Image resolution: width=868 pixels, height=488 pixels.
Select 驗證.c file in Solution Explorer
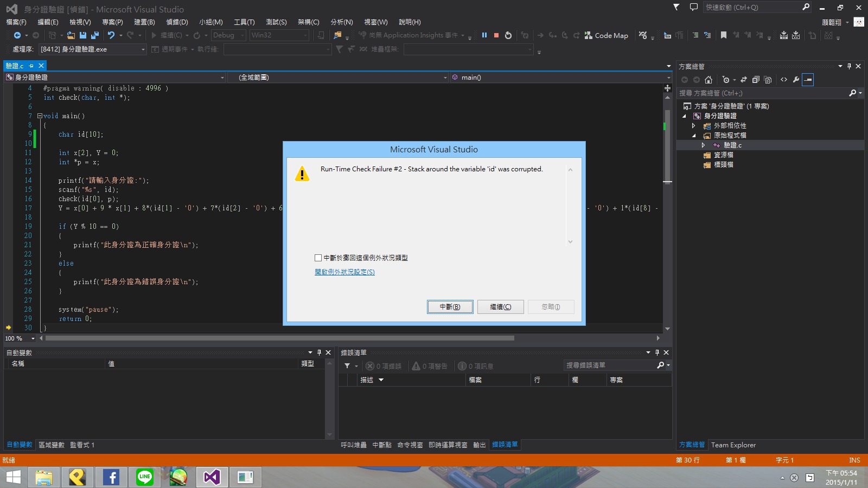pyautogui.click(x=732, y=145)
